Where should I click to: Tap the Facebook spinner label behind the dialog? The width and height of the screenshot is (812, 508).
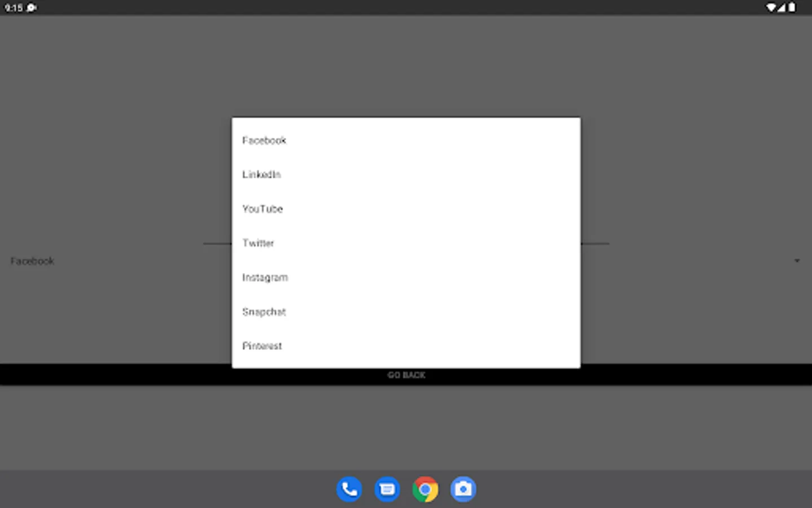pos(32,261)
